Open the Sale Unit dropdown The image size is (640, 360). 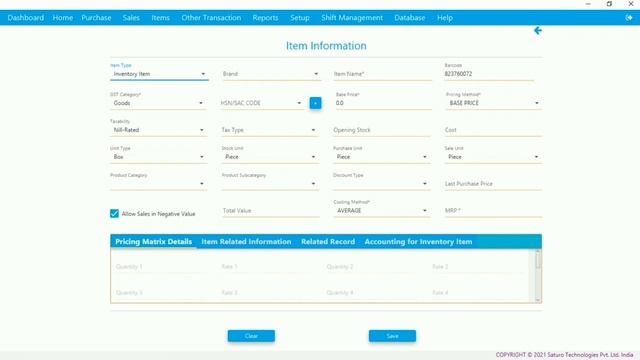coord(493,157)
